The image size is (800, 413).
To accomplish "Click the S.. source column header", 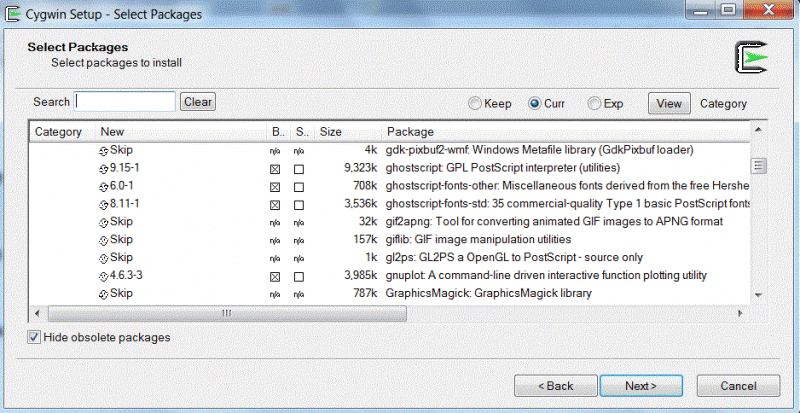I will pos(303,132).
